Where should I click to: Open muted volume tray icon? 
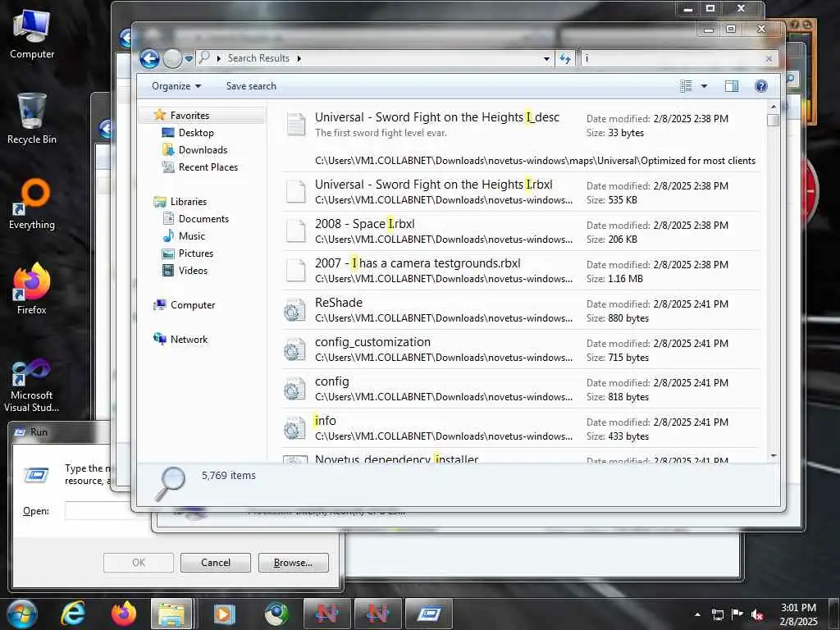pos(757,614)
